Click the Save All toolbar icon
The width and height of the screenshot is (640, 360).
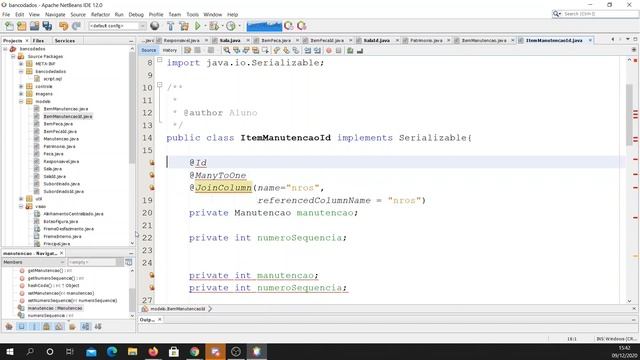[47, 26]
